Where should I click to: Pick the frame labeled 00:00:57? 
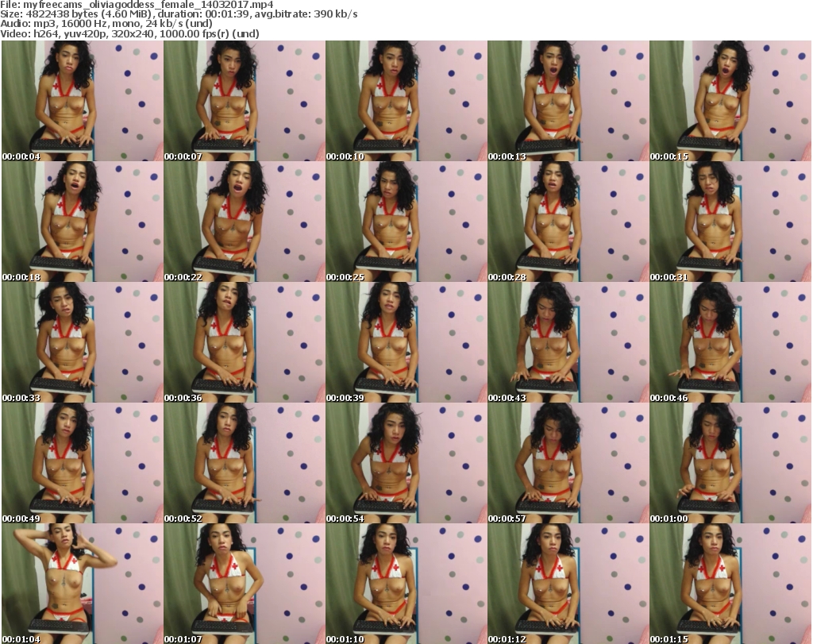pyautogui.click(x=568, y=463)
